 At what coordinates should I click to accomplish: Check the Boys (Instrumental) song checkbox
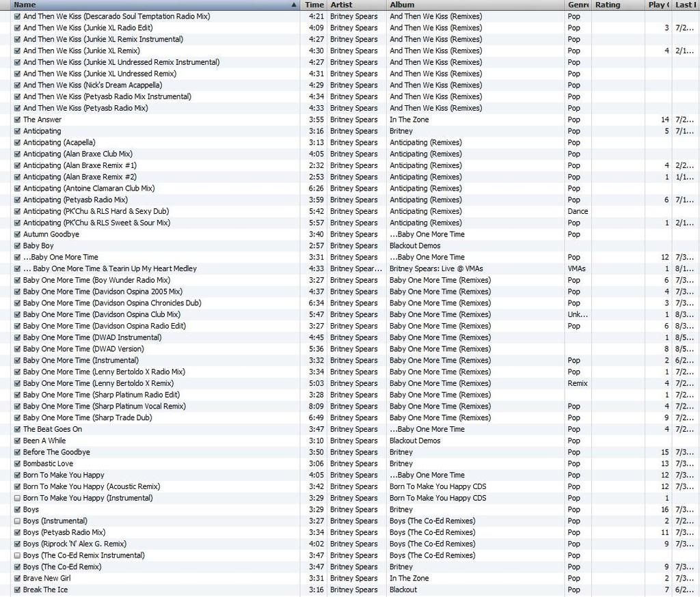17,521
